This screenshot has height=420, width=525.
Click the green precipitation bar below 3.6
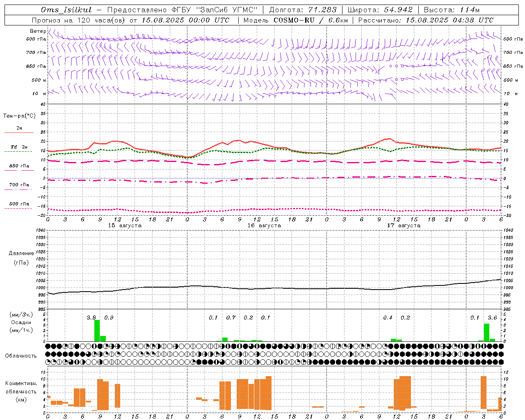coord(486,333)
